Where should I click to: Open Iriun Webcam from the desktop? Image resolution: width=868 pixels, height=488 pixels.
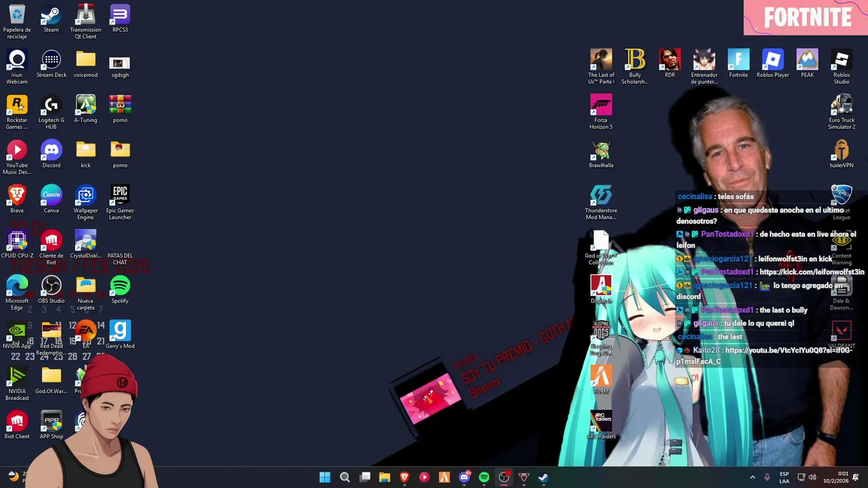coord(17,67)
